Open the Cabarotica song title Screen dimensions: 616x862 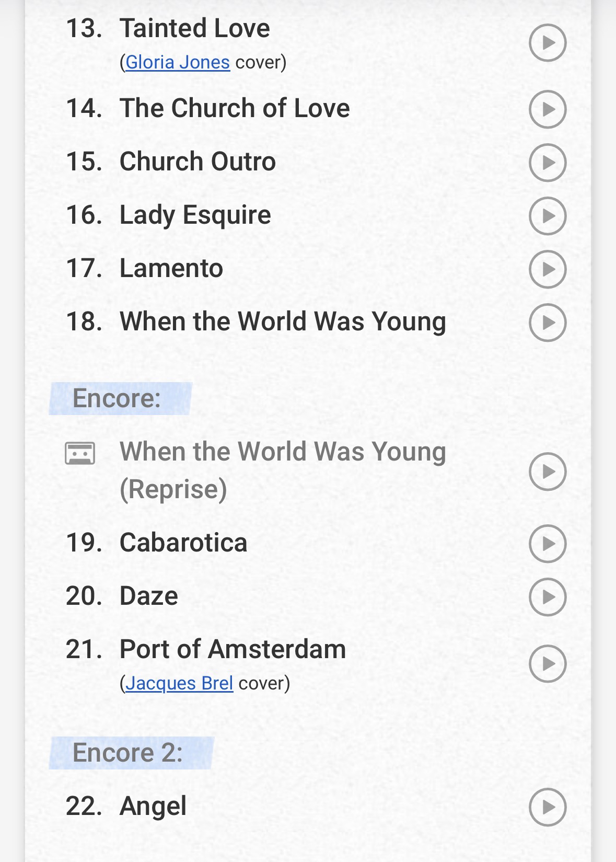coord(183,543)
